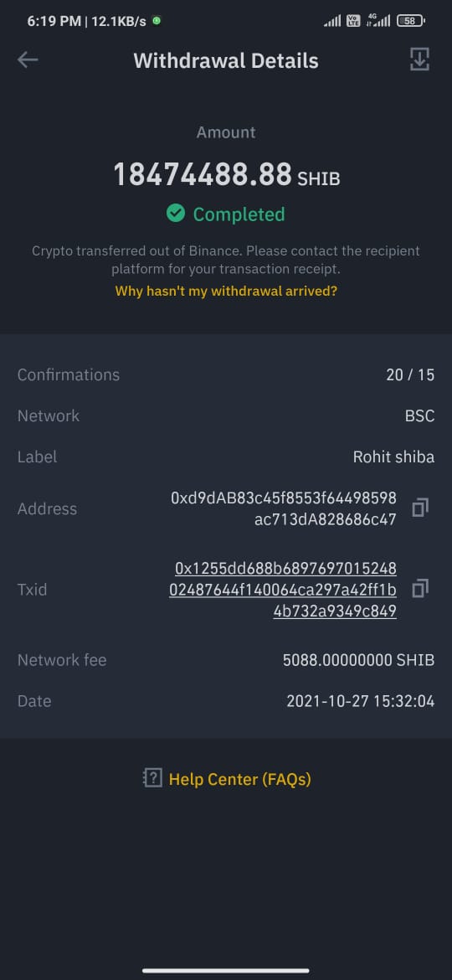Open the underlined Txid transaction link
The width and height of the screenshot is (452, 980).
point(283,590)
